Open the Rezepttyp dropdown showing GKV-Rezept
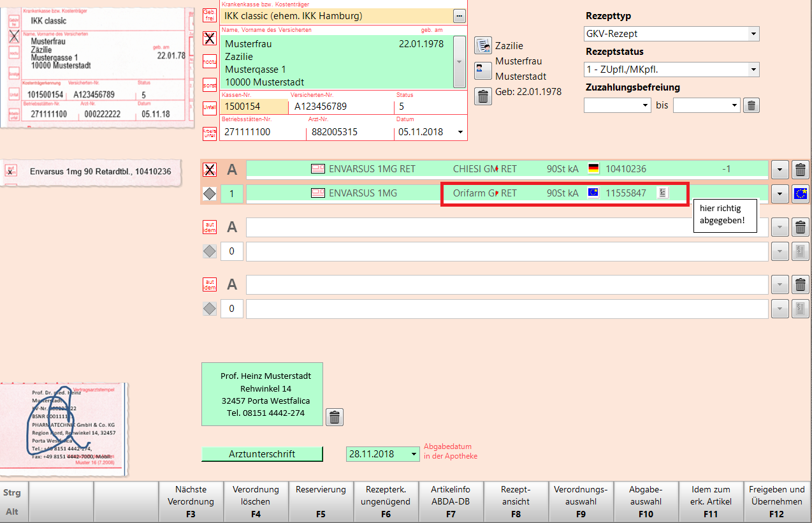This screenshot has height=523, width=812. (x=753, y=34)
